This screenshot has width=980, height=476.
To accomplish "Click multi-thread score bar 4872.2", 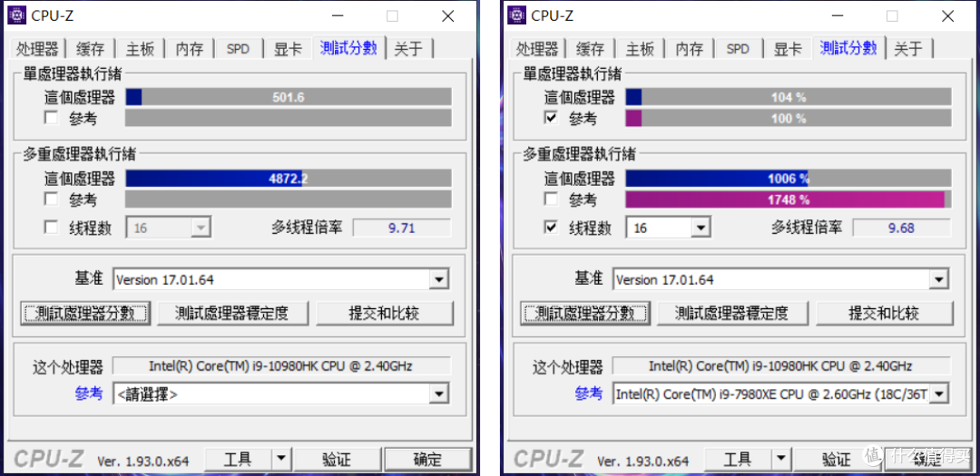I will click(289, 179).
